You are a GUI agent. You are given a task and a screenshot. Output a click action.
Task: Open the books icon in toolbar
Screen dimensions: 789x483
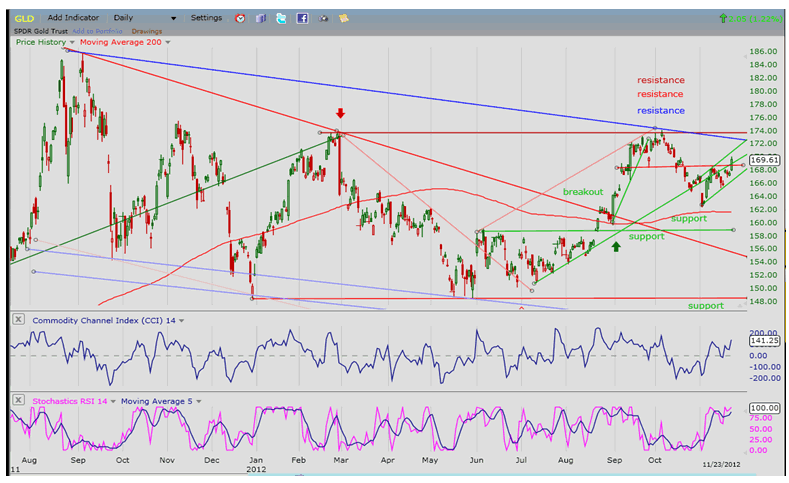coord(261,18)
